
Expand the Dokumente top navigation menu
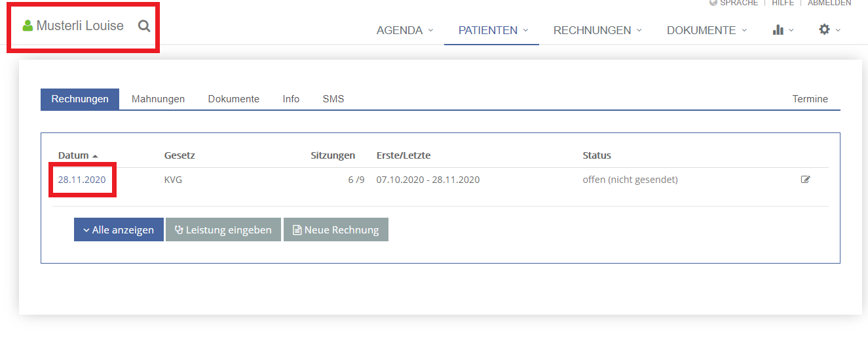pos(707,30)
